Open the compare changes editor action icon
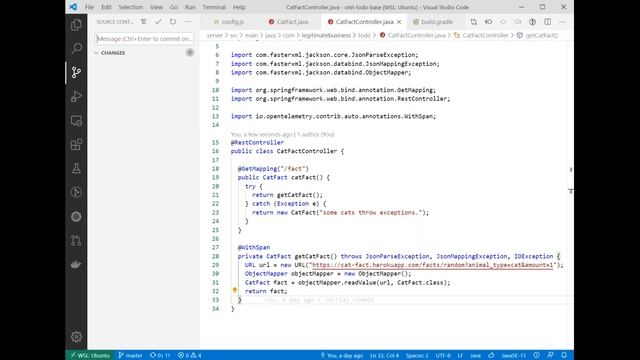The image size is (640, 360). pyautogui.click(x=473, y=22)
